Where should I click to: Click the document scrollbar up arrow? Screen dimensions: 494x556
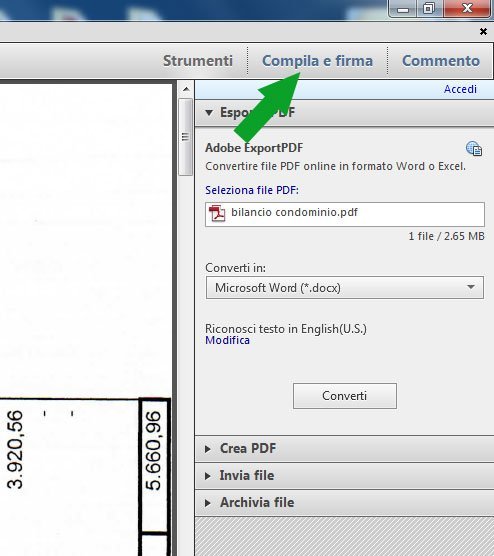[186, 89]
